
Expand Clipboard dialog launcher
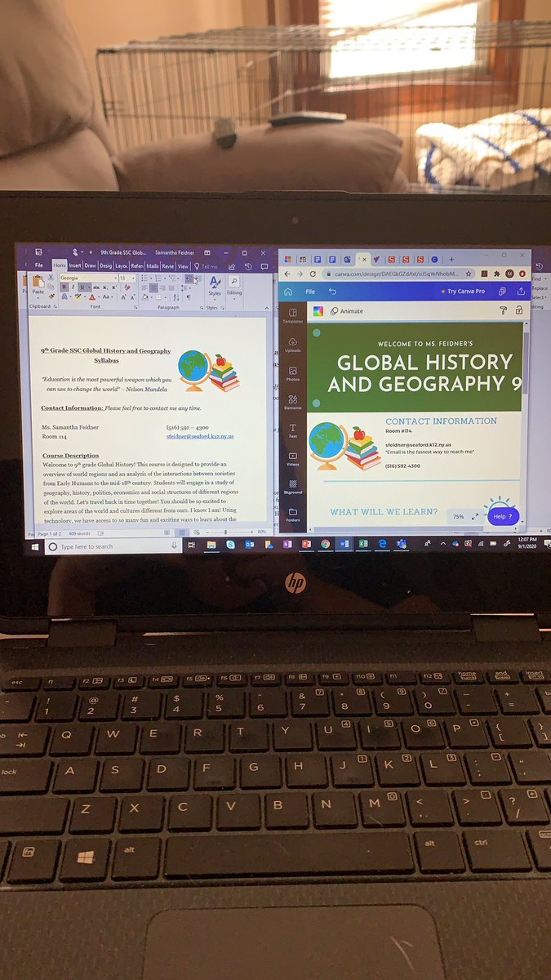[56, 307]
